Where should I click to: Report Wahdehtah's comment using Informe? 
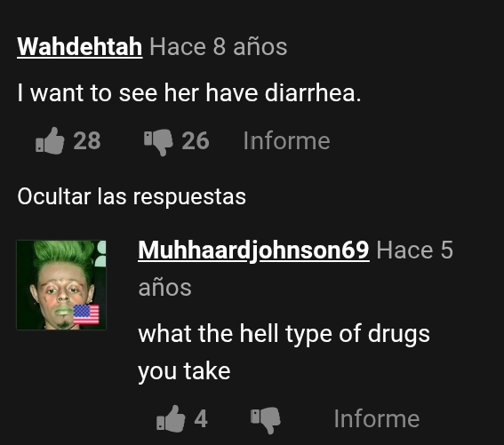click(x=286, y=140)
